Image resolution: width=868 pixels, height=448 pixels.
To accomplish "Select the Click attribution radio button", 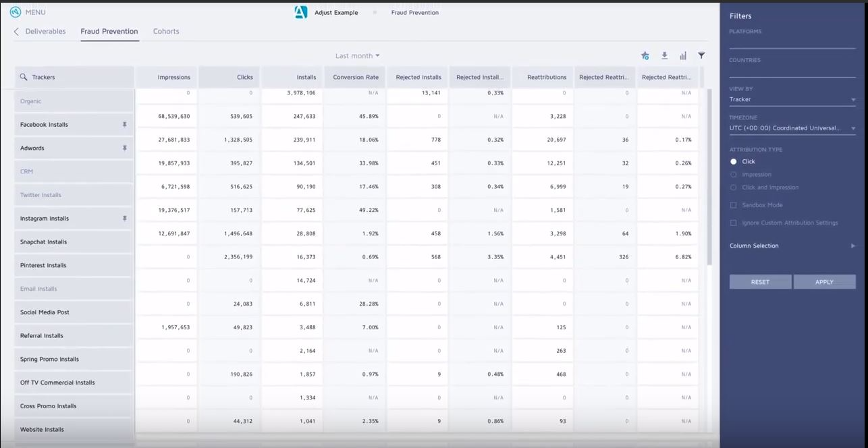I will [x=734, y=162].
